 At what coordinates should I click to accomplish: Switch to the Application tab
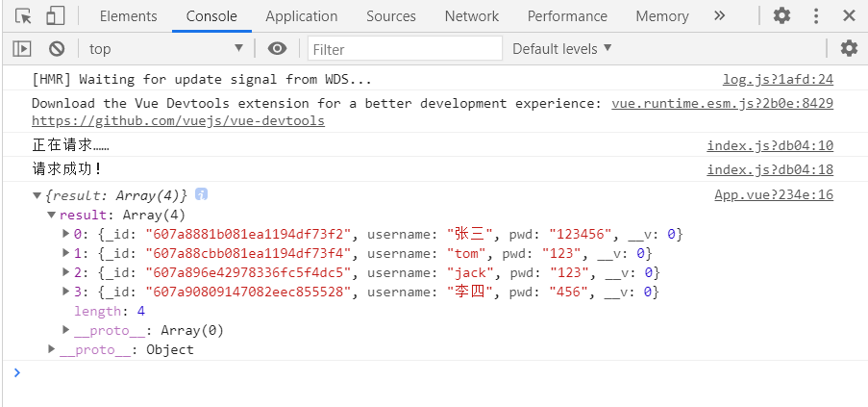(302, 16)
